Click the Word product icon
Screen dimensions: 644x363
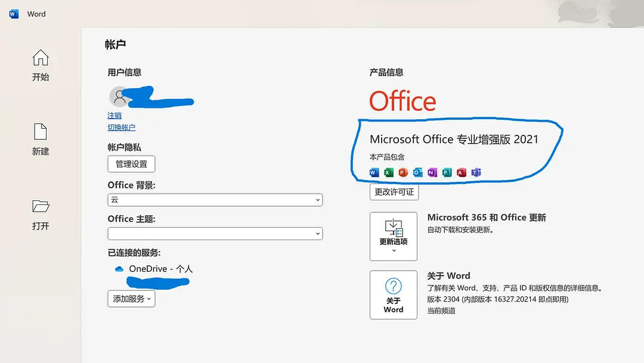(x=374, y=172)
